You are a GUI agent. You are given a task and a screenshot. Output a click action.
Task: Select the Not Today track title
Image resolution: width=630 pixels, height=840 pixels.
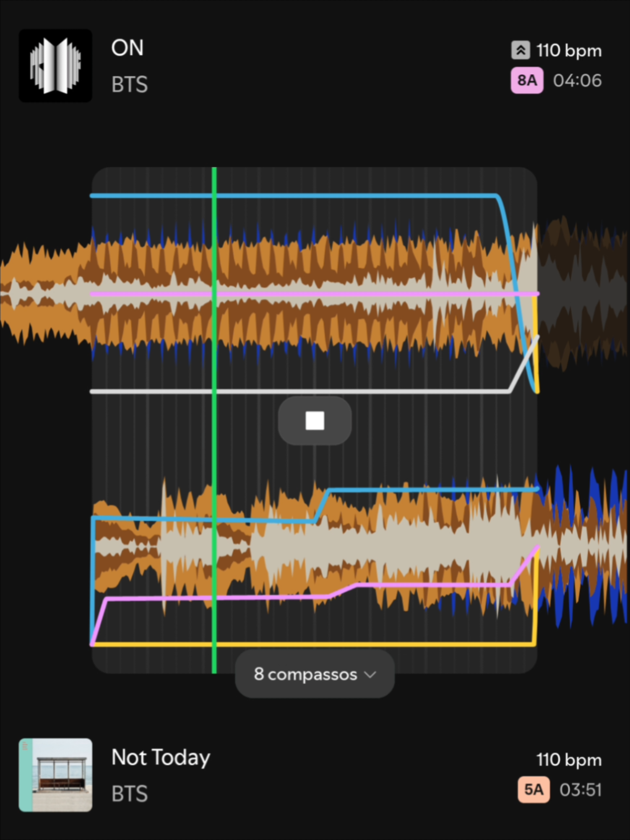[x=161, y=757]
